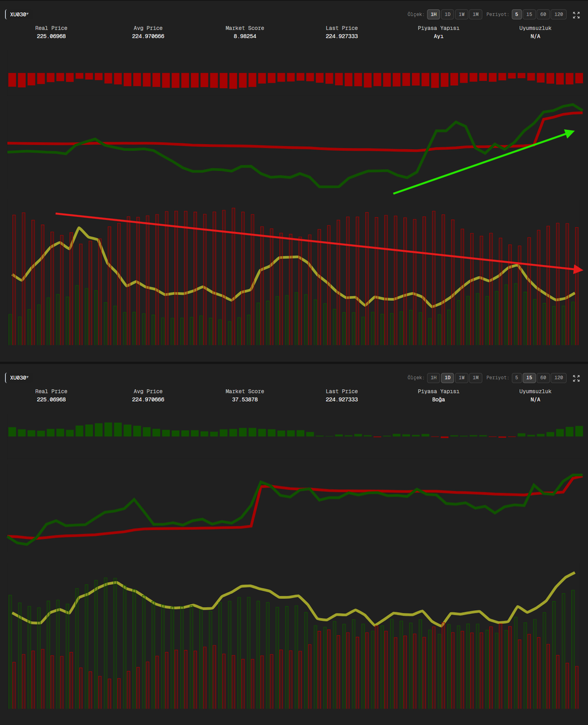
Task: Click the Periyot label in lower panel
Action: tap(497, 378)
